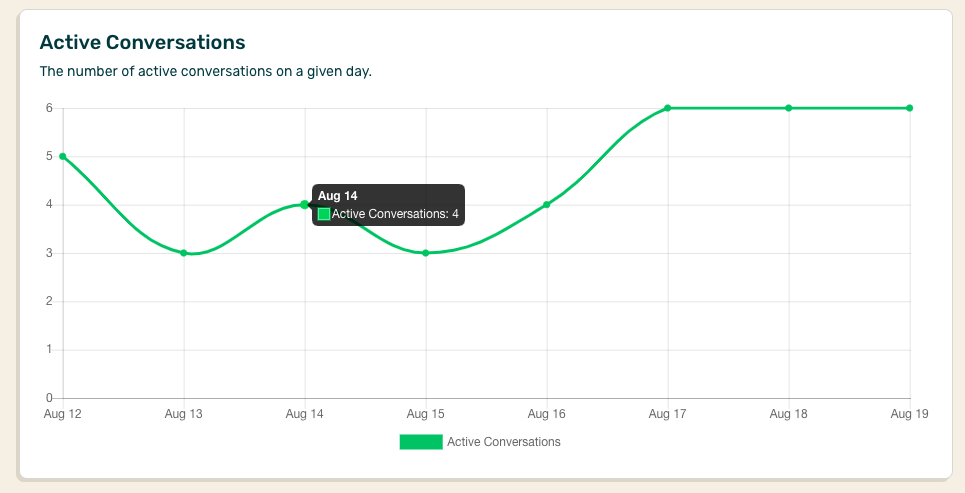
Task: Click the y-axis label 0
Action: tap(48, 398)
